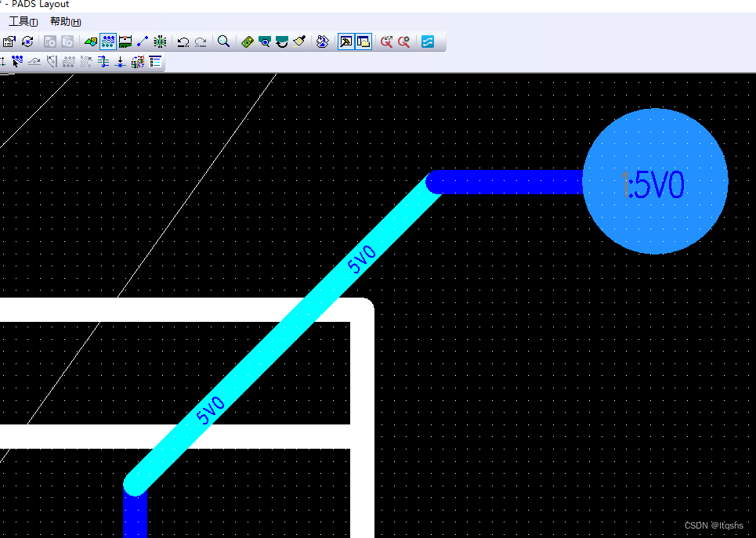Toggle the hammer tool window button
This screenshot has width=756, height=538.
coord(345,41)
